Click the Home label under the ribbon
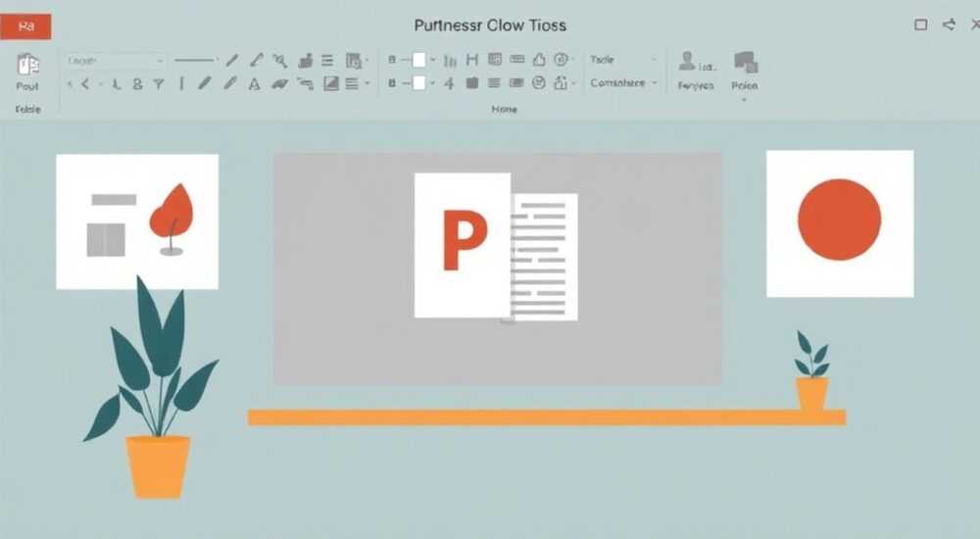 pyautogui.click(x=504, y=109)
